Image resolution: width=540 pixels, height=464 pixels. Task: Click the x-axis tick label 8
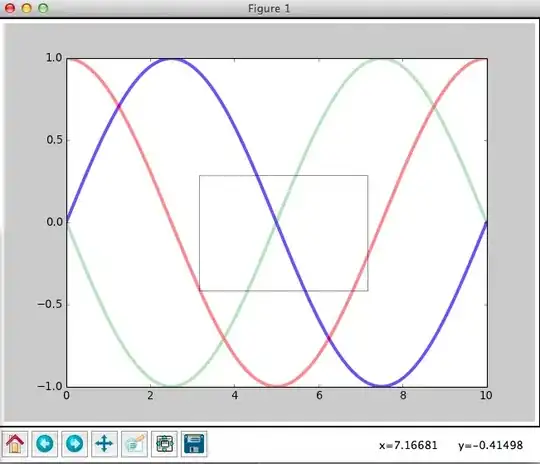(x=403, y=395)
